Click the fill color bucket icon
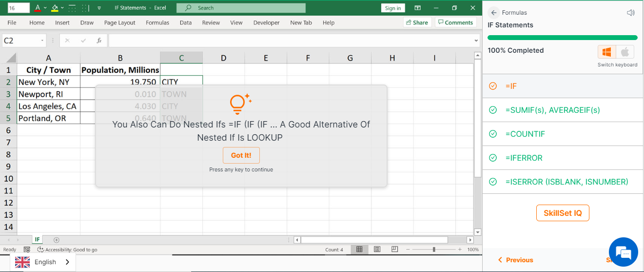The image size is (644, 272). [55, 8]
